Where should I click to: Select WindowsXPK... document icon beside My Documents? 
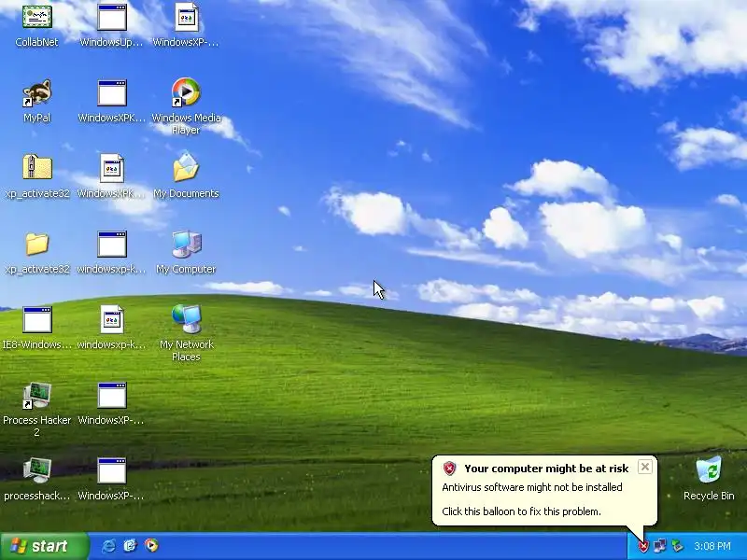click(x=111, y=168)
